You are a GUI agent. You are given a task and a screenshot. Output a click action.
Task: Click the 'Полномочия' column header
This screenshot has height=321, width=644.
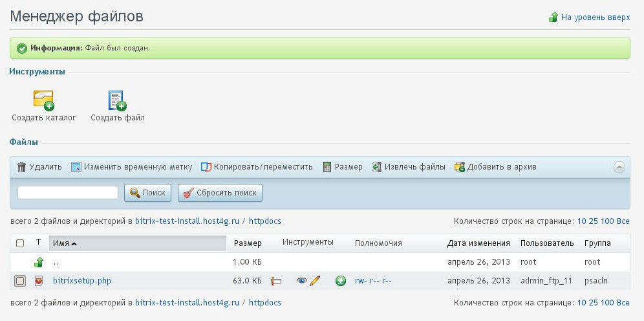[378, 243]
